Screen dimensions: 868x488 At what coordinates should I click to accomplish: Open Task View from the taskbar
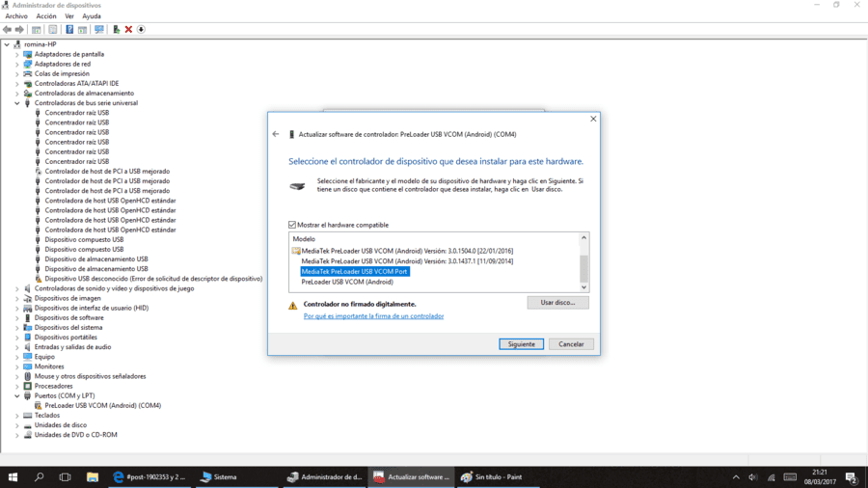65,477
